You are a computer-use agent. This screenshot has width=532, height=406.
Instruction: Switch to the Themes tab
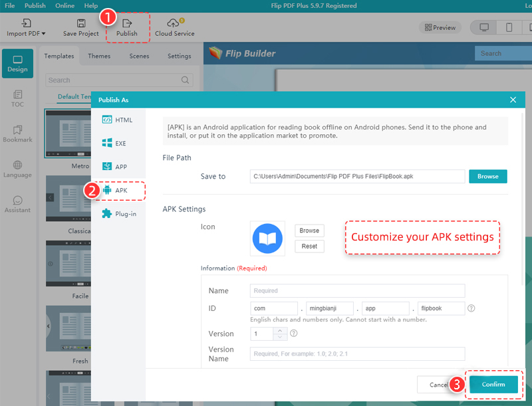click(99, 56)
